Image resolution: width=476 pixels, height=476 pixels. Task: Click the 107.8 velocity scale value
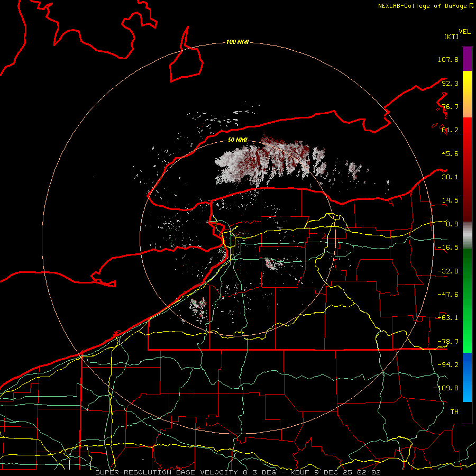point(448,59)
